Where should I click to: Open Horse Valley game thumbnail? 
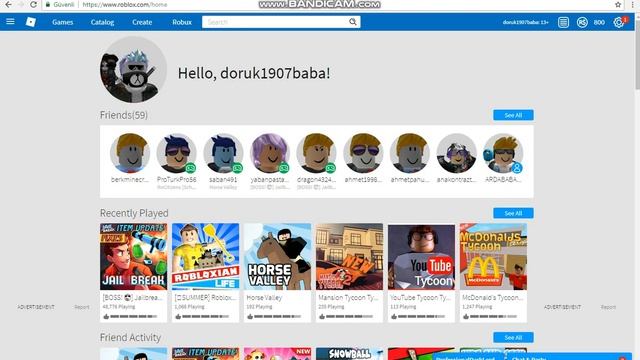277,256
